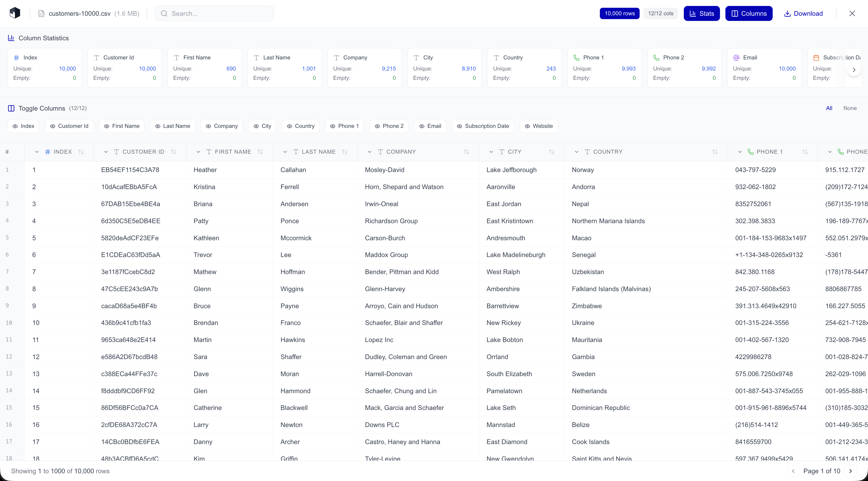The image size is (868, 481).
Task: Toggle visibility of Customer Id column
Action: click(69, 126)
